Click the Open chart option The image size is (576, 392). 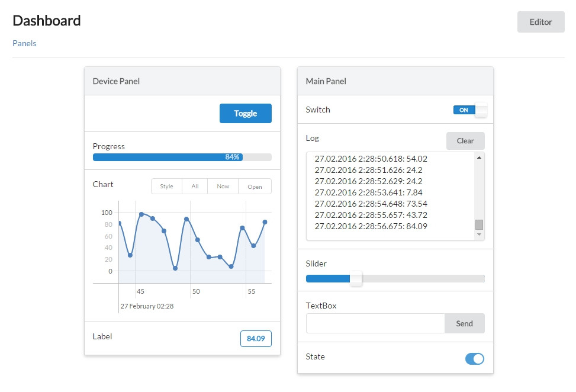point(255,187)
